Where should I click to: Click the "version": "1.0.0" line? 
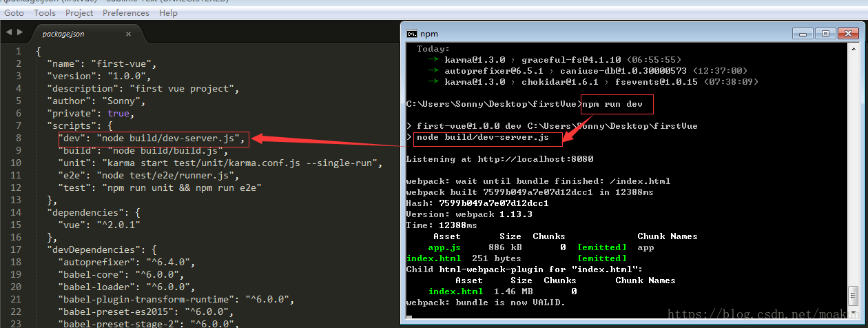click(x=99, y=76)
